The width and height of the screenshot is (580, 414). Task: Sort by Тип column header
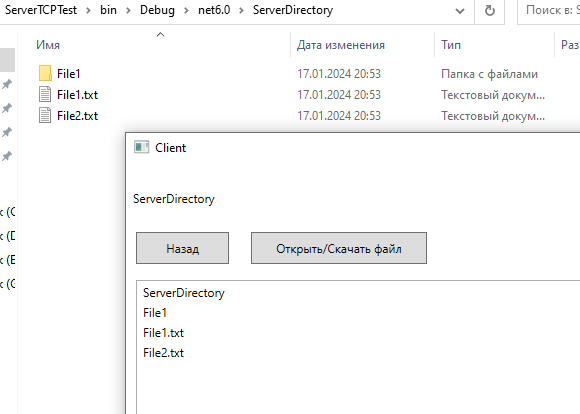(x=451, y=45)
